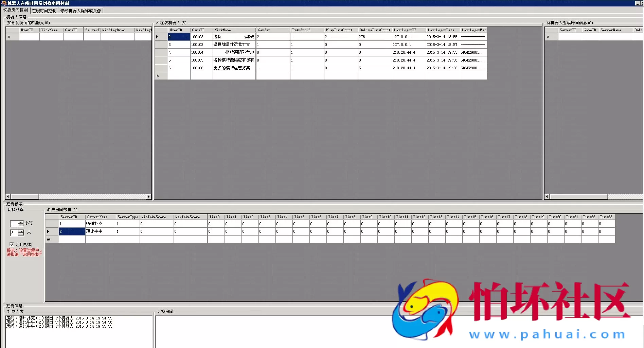Viewport: 644px width, 348px height.
Task: Click the new-row asterisk in the offline robots grid
Action: click(x=158, y=76)
